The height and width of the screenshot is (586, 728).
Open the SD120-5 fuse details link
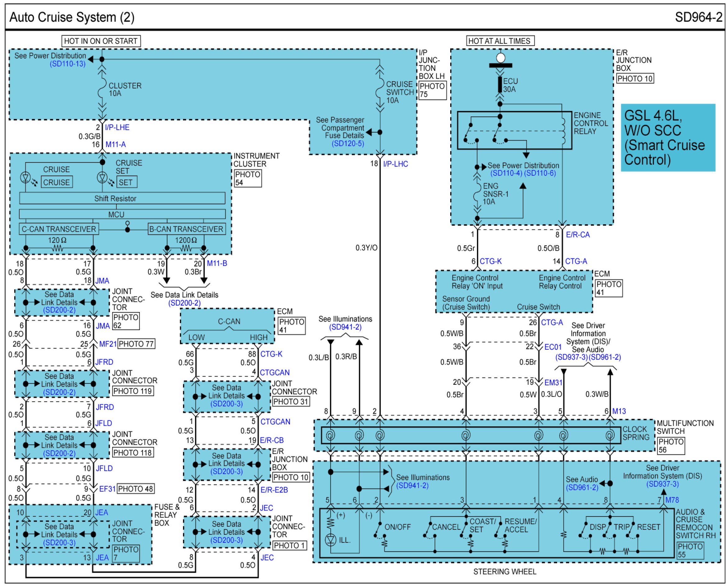click(347, 143)
